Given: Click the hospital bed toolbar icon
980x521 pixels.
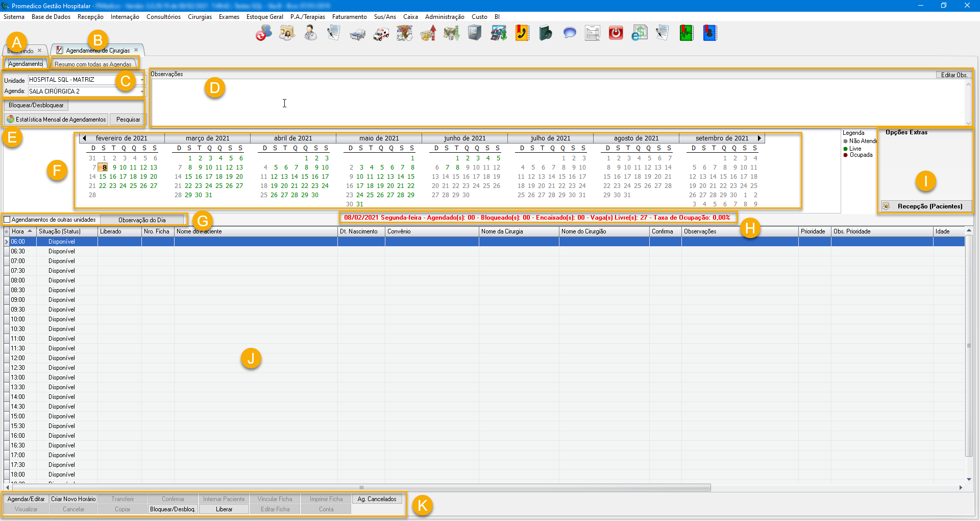Looking at the screenshot, I should pyautogui.click(x=357, y=34).
